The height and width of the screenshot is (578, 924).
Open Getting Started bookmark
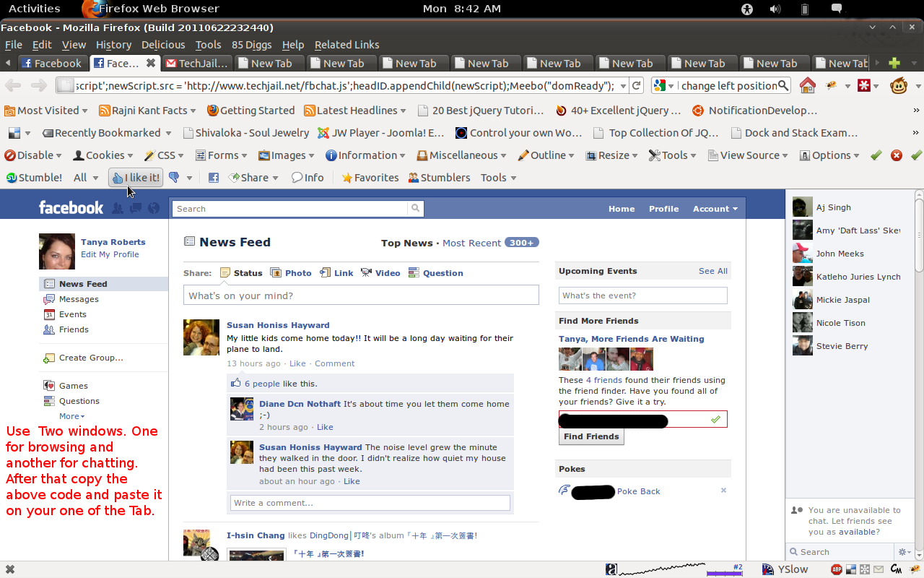pyautogui.click(x=250, y=111)
